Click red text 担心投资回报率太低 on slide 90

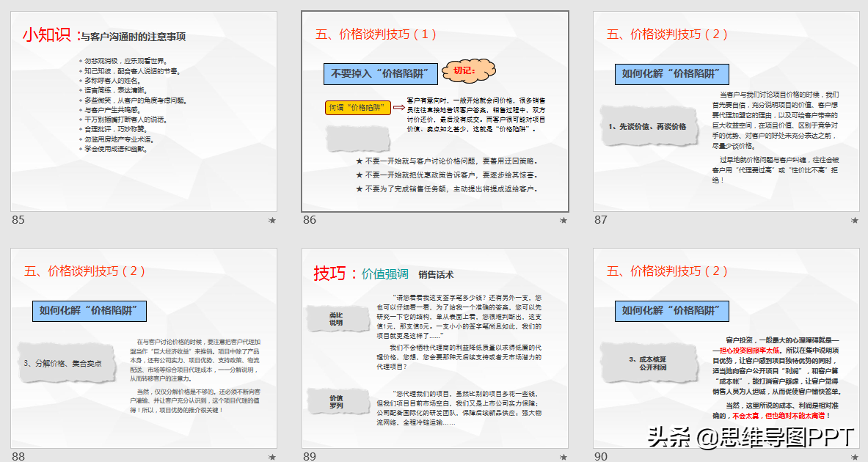click(750, 351)
